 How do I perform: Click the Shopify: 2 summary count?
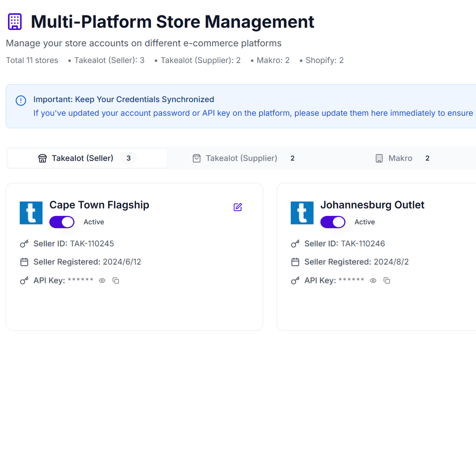pyautogui.click(x=324, y=60)
